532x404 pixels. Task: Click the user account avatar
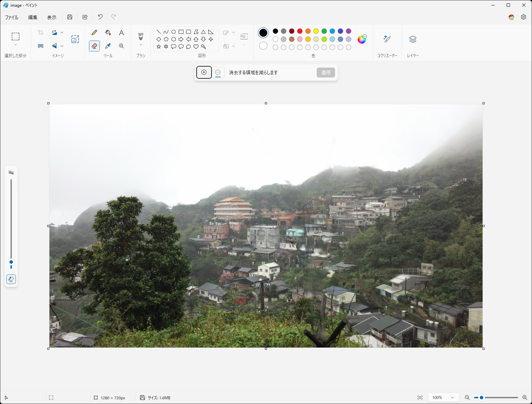[x=511, y=17]
